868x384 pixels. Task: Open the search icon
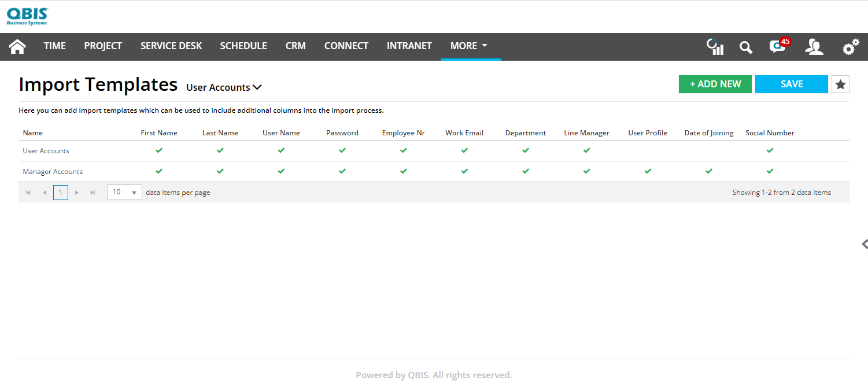(x=745, y=47)
